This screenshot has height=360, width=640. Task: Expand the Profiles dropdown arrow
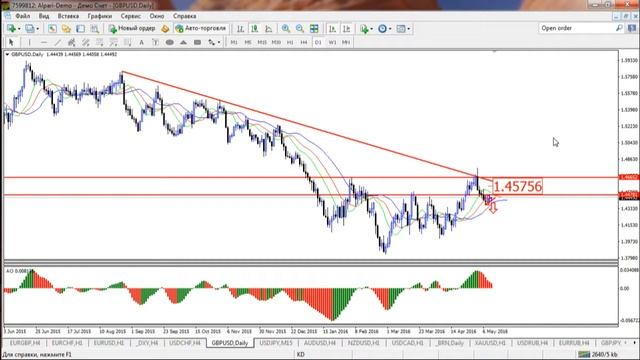pos(38,29)
